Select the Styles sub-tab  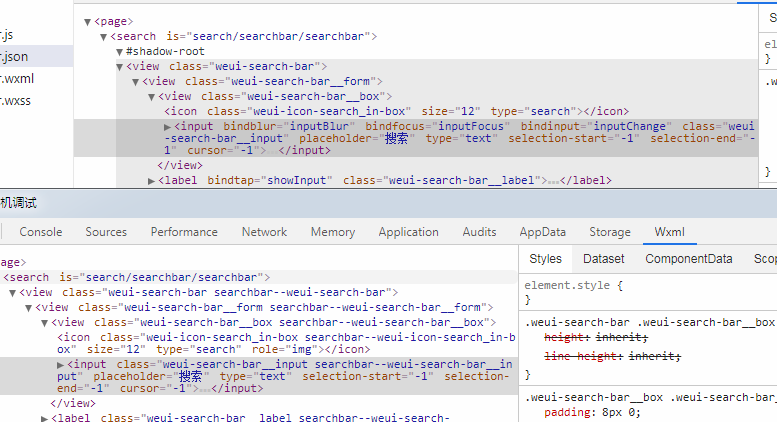pos(545,259)
